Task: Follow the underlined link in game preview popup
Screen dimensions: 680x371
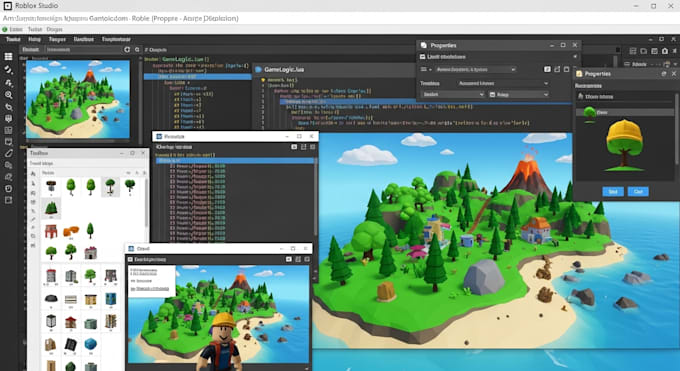Action: [150, 289]
